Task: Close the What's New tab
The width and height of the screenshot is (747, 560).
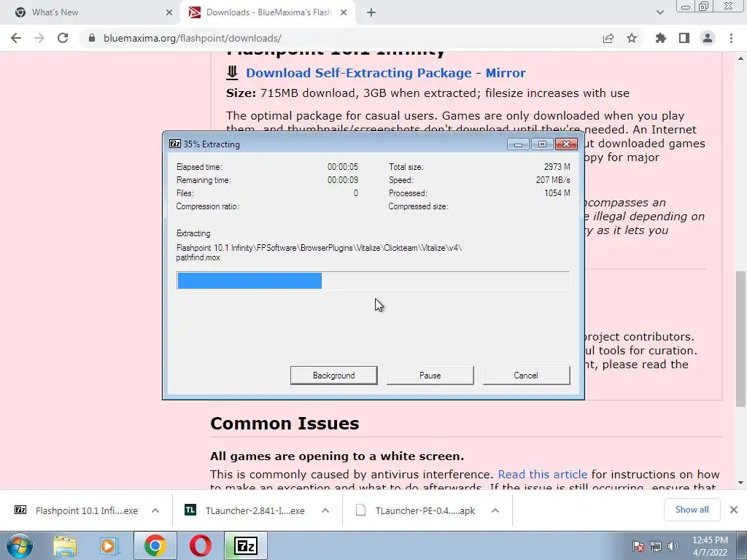Action: (169, 12)
